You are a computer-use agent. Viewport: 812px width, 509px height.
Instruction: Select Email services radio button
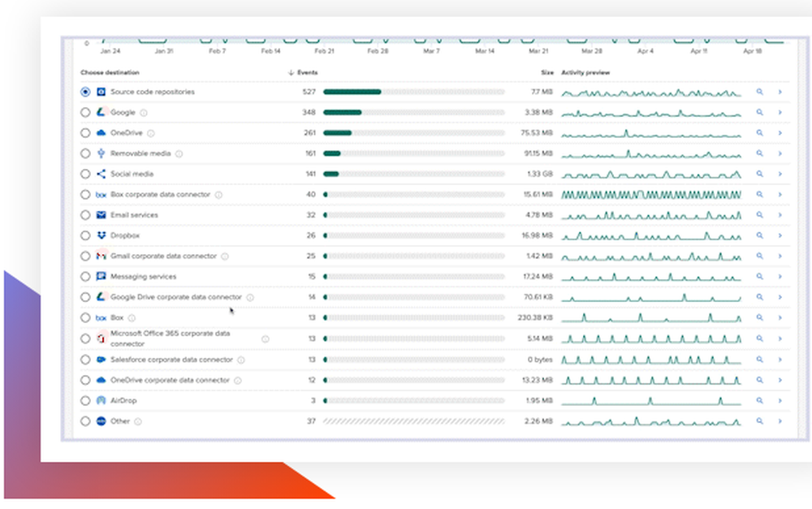(x=85, y=215)
